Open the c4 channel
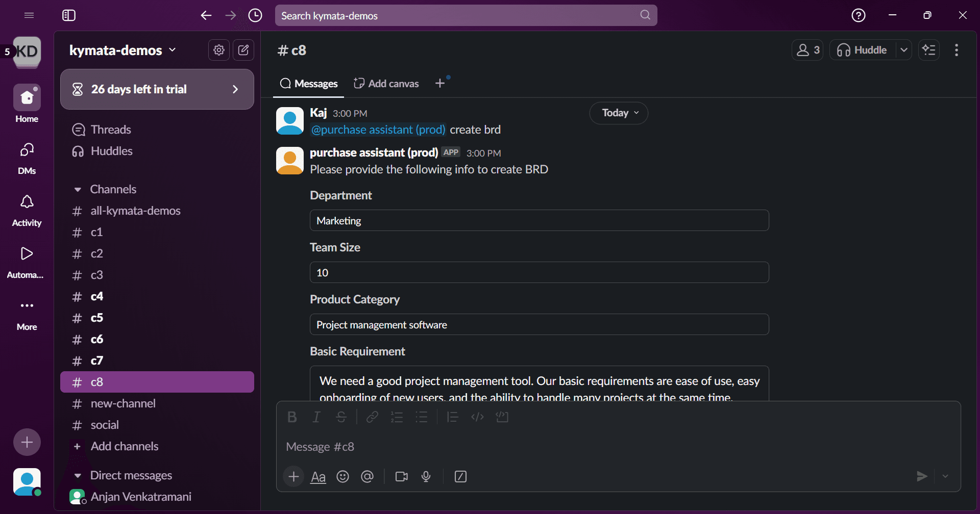980x514 pixels. point(157,296)
